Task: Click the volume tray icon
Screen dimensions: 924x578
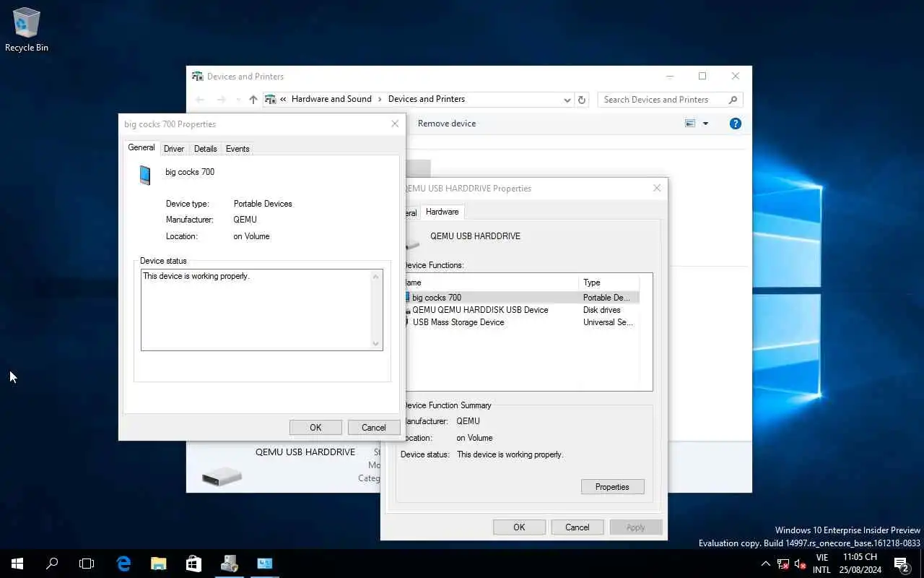Action: click(x=800, y=564)
